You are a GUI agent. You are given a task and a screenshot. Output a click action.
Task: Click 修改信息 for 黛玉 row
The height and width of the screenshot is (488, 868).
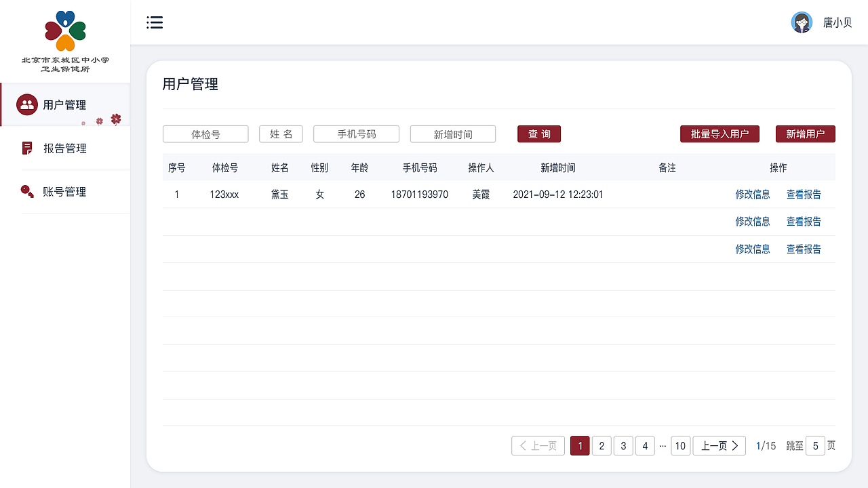(753, 195)
